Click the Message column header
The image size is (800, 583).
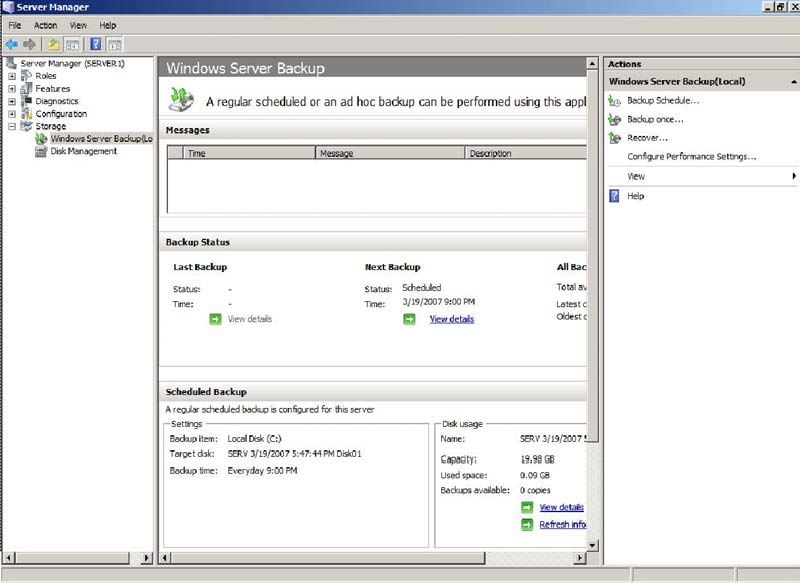pos(390,154)
